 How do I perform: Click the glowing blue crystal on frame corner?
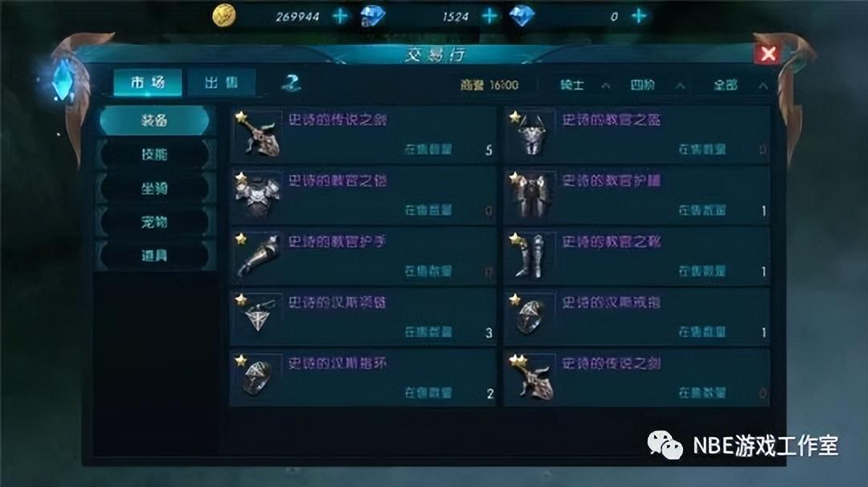tap(63, 82)
